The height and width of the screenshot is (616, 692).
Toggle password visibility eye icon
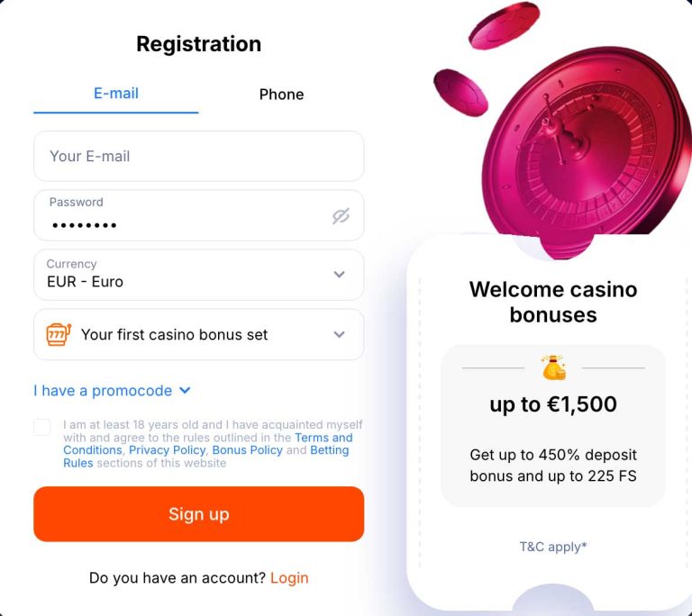(340, 216)
